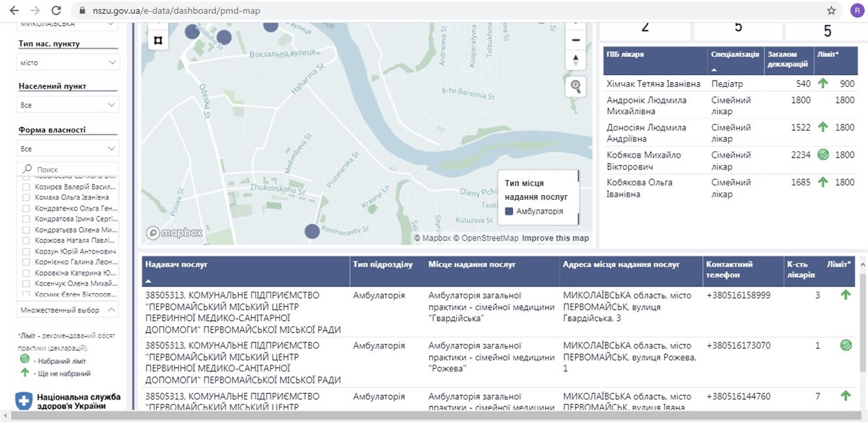Click the green arrow in Кобякова Ольга row
868x423 pixels.
click(823, 182)
